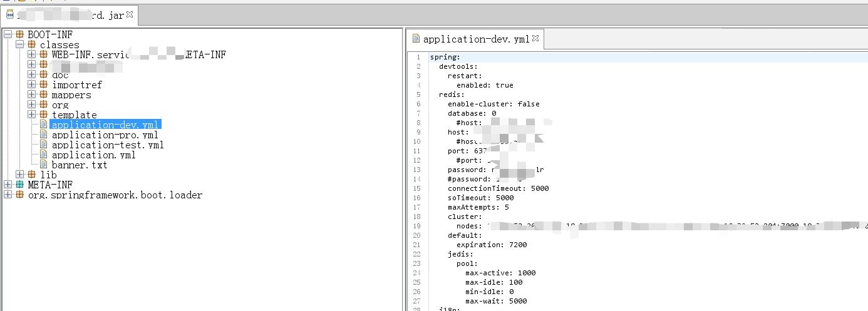Viewport: 868px width, 311px height.
Task: Click the 'min-idle: 0' line
Action: tap(489, 292)
